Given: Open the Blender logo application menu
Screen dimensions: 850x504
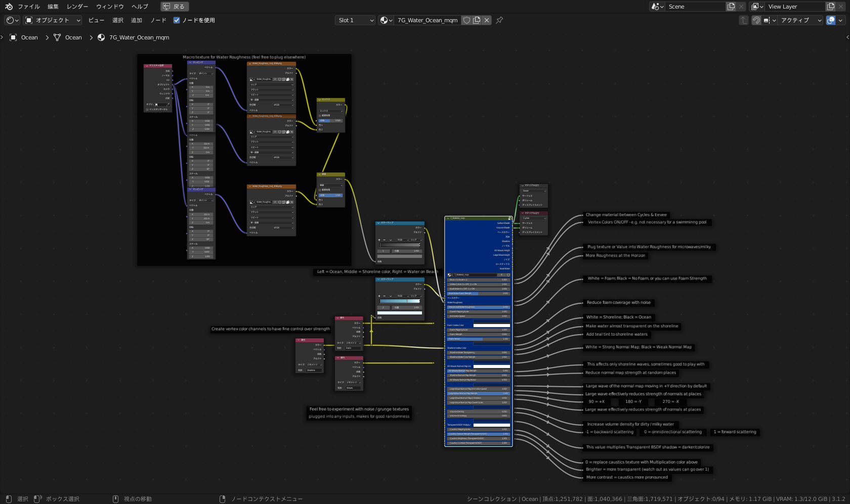Looking at the screenshot, I should [x=9, y=7].
